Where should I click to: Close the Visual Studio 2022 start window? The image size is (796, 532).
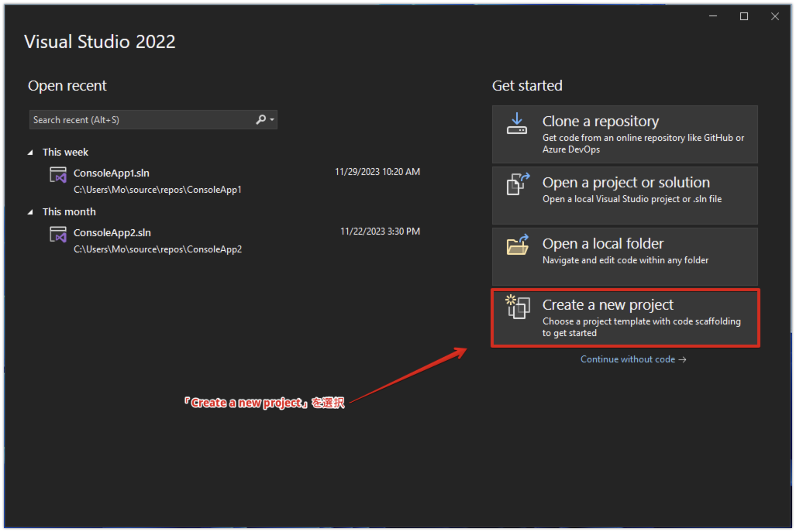(x=775, y=16)
